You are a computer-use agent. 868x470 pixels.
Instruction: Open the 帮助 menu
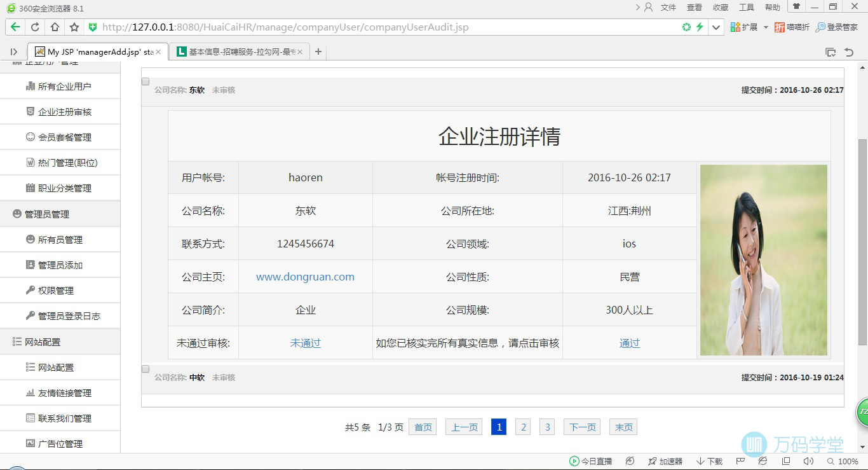pos(773,8)
